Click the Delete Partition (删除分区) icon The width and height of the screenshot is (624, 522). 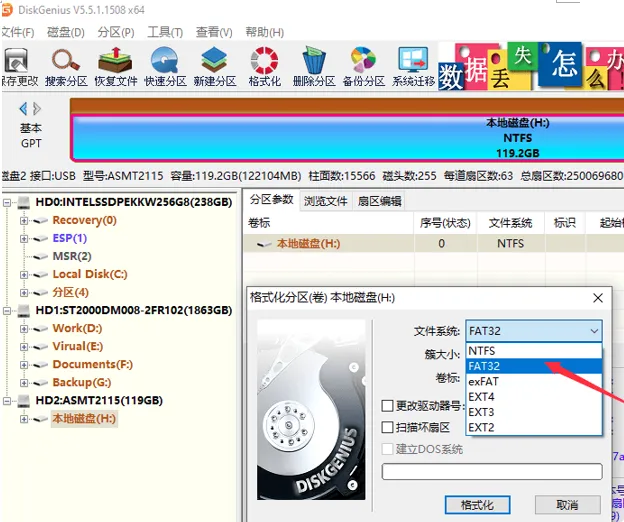pyautogui.click(x=314, y=60)
